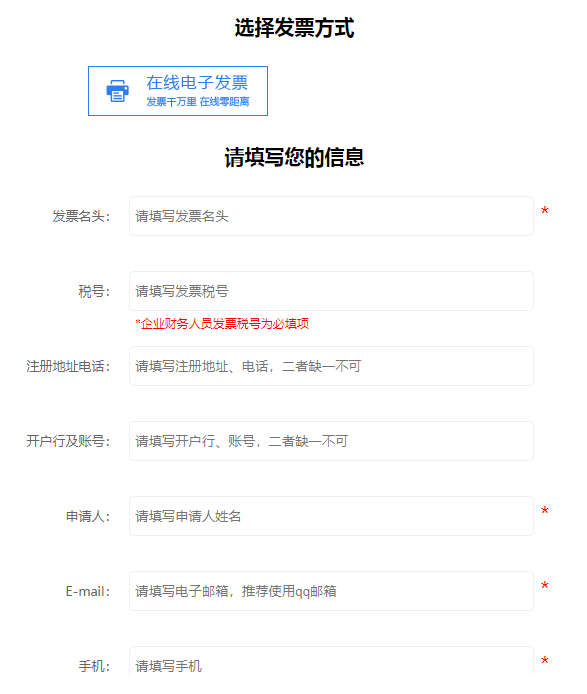Focus the 申请人 name input field
The height and width of the screenshot is (694, 587).
(331, 516)
